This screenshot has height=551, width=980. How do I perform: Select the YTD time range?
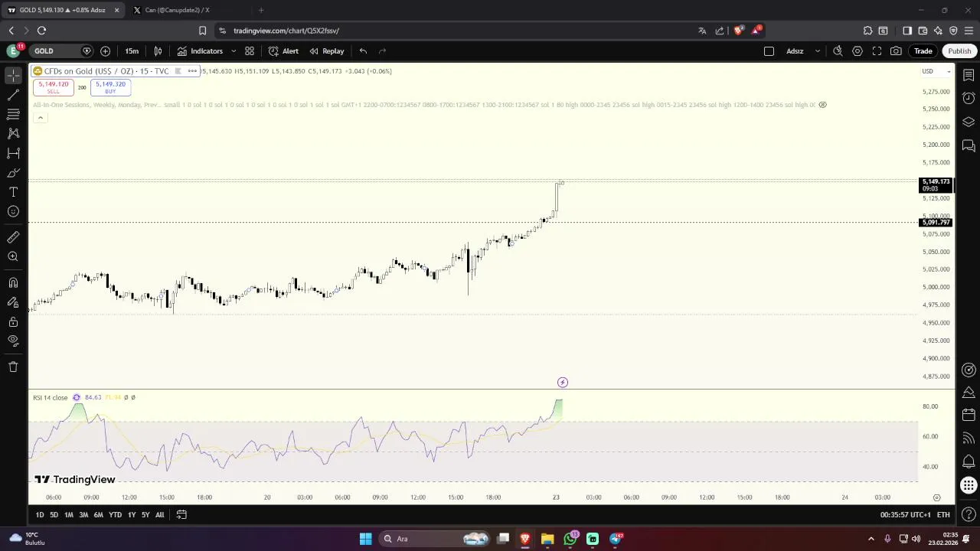[x=115, y=515]
